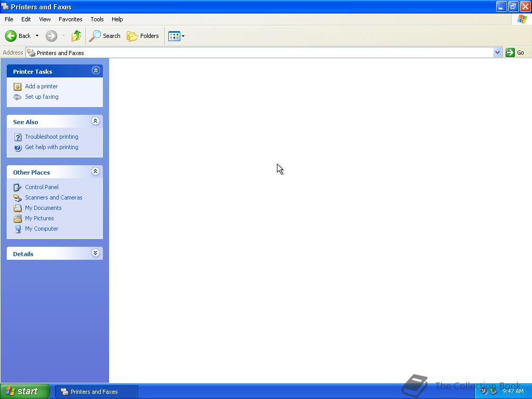
Task: Toggle the Folders pane
Action: pyautogui.click(x=142, y=36)
